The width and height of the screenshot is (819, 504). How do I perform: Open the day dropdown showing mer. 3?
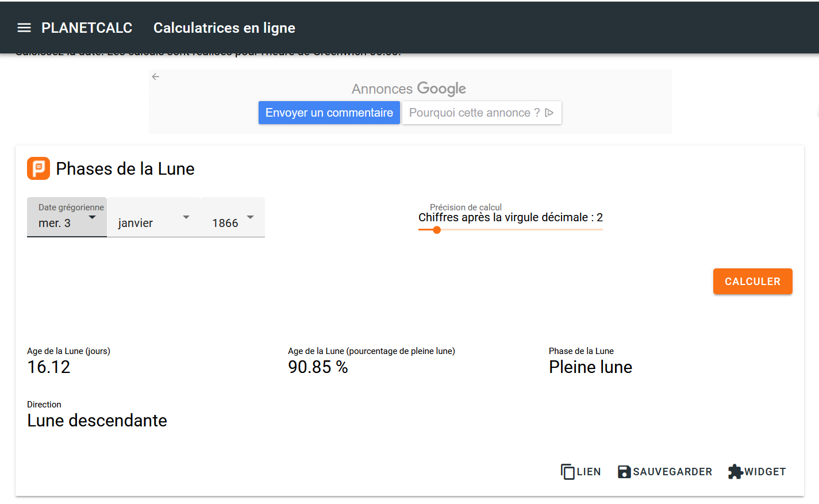tap(67, 217)
